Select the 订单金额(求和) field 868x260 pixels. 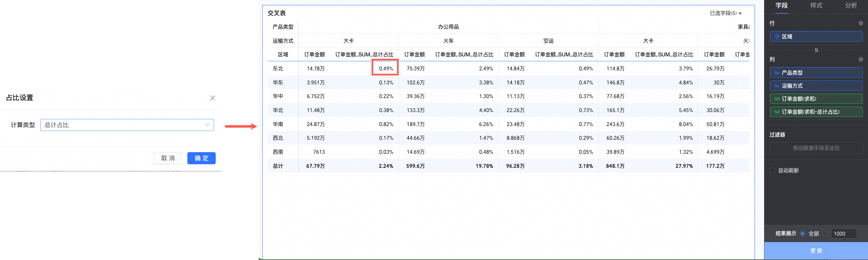816,99
